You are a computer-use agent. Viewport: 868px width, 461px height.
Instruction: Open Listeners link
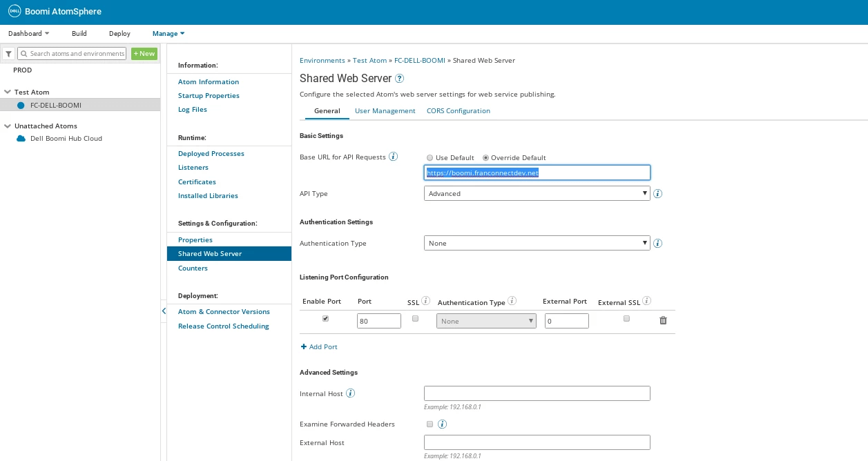click(193, 167)
